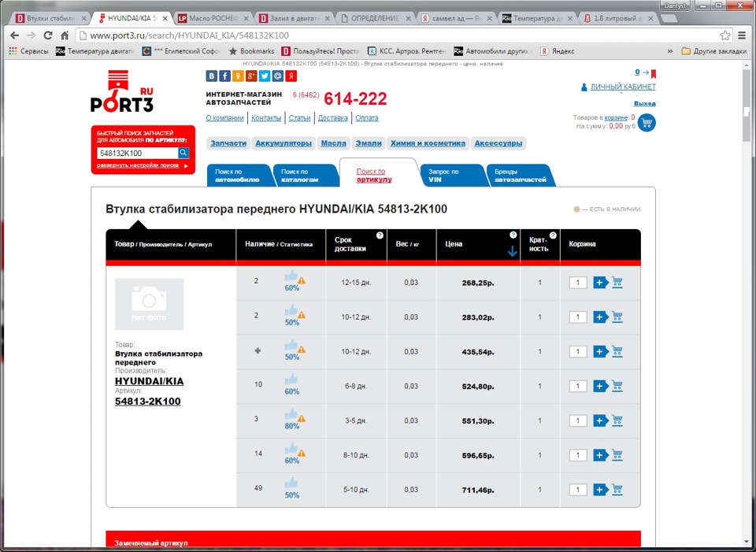Click thumbs-up rating icon for 551,30р. offer
The height and width of the screenshot is (552, 756).
point(291,413)
